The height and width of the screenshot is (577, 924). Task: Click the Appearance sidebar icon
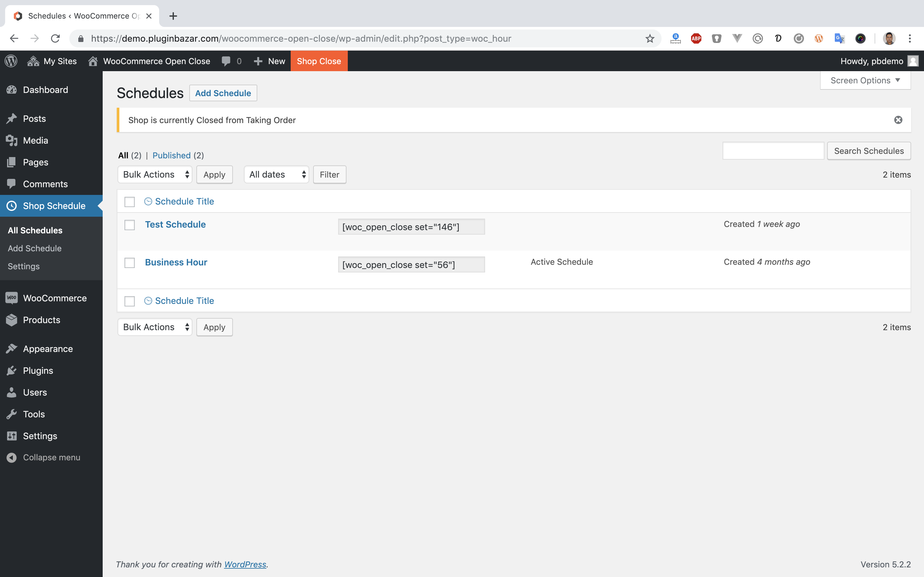tap(12, 349)
